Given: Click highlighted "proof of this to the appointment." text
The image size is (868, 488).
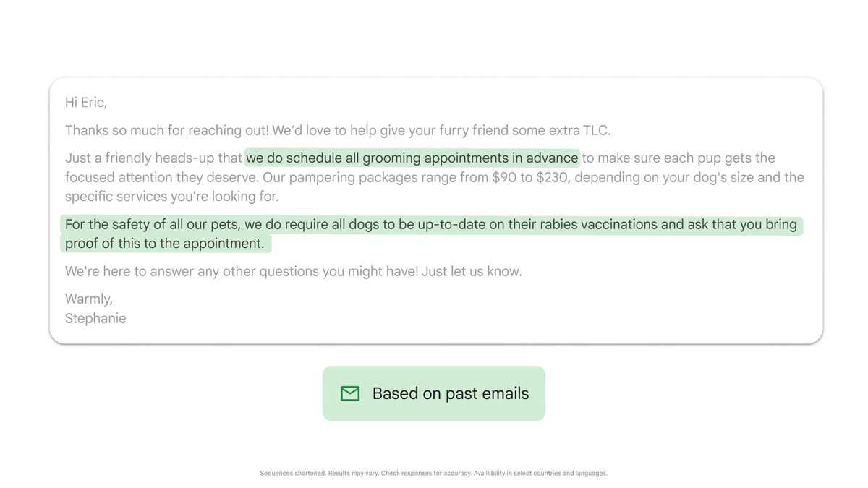Looking at the screenshot, I should click(x=165, y=244).
